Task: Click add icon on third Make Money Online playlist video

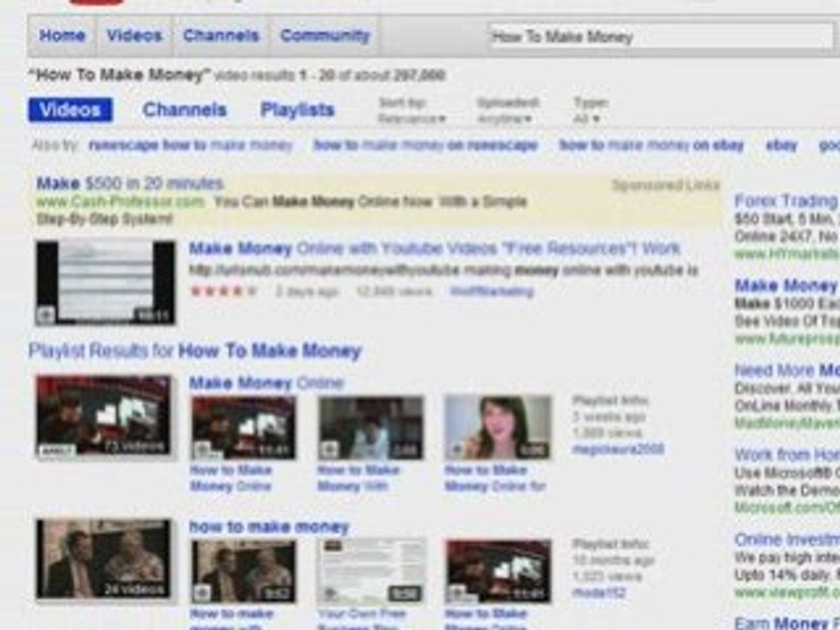Action: (x=456, y=450)
